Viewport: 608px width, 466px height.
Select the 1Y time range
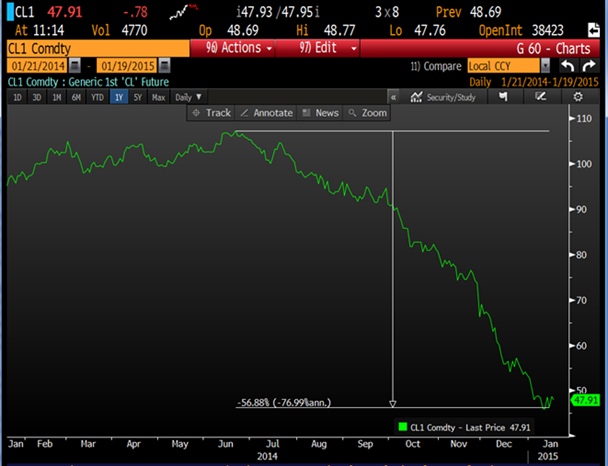pos(120,97)
